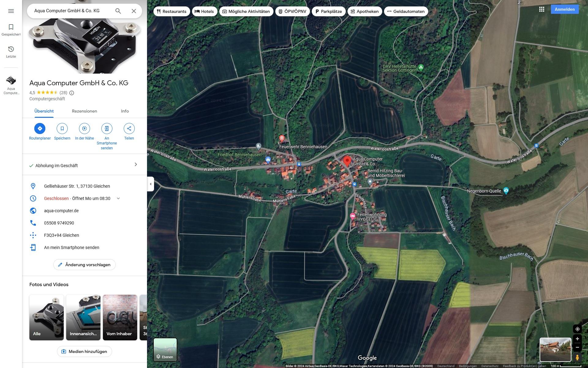
Task: Collapse the side panel arrow
Action: click(x=150, y=184)
